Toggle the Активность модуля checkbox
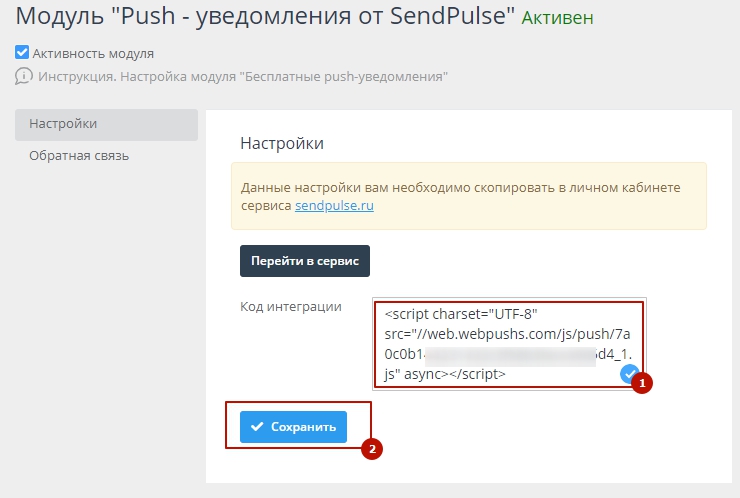This screenshot has width=740, height=498. (x=22, y=53)
